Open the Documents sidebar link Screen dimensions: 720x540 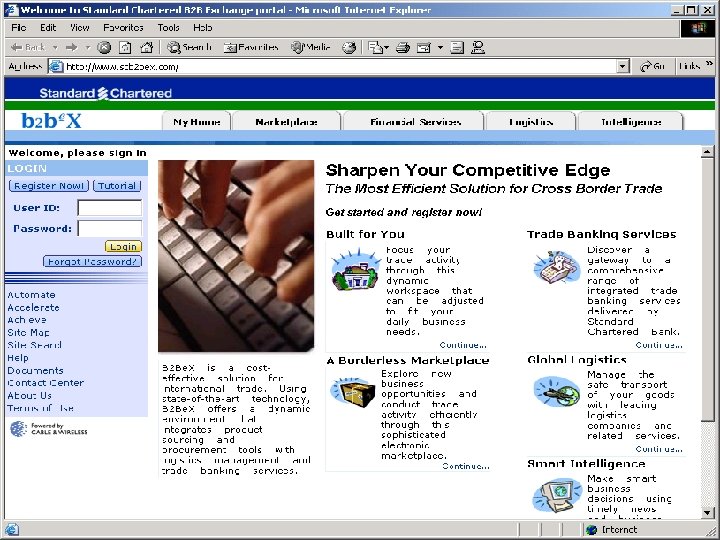point(35,370)
